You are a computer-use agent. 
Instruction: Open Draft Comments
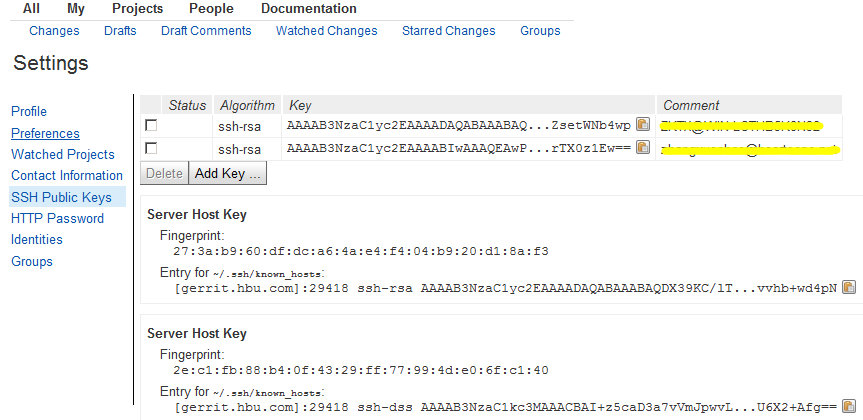click(x=206, y=31)
